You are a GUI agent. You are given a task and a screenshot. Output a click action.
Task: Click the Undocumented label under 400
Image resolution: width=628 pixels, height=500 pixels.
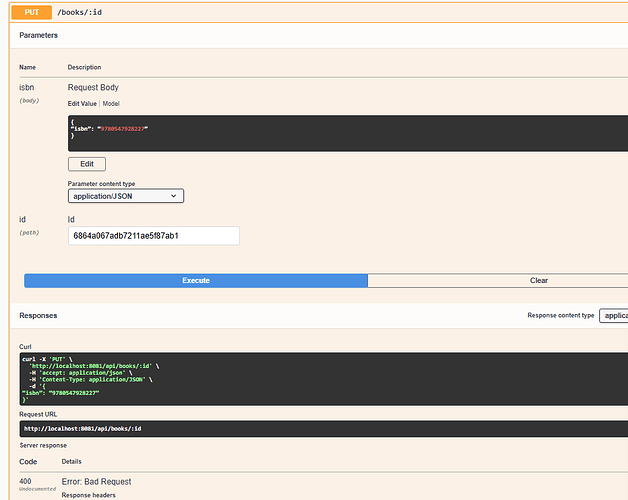pos(38,489)
